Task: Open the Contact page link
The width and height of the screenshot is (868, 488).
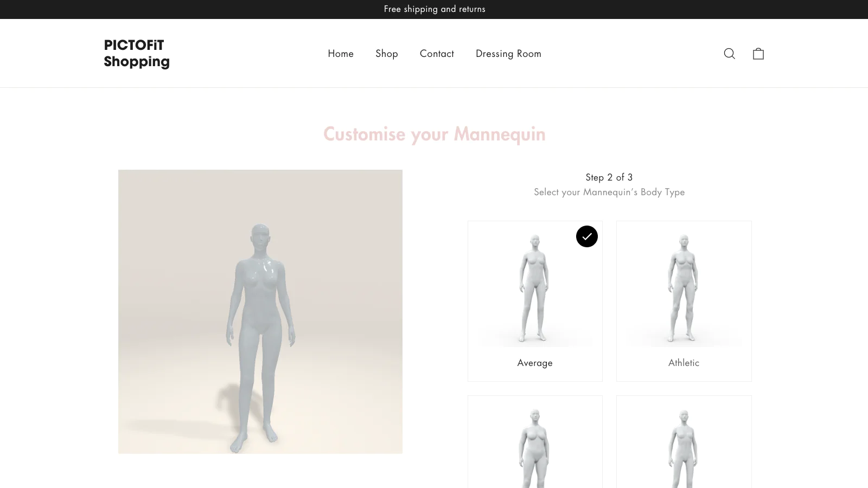Action: (x=437, y=54)
